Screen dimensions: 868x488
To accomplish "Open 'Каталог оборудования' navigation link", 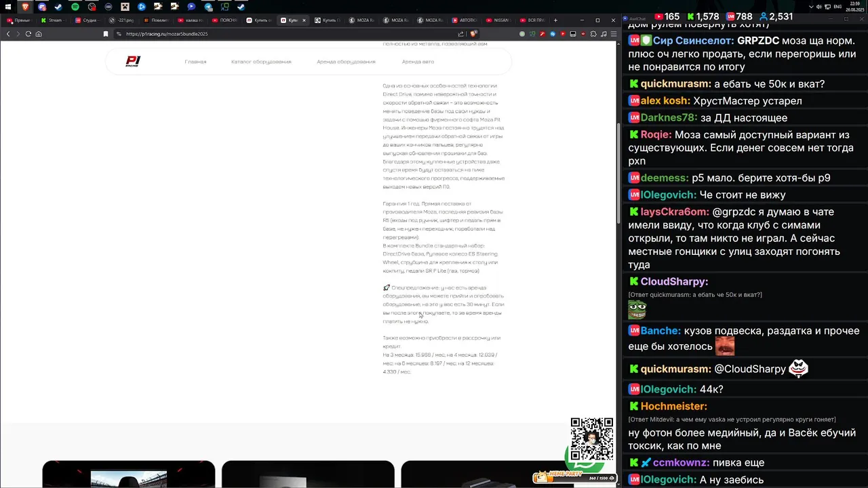I will coord(261,62).
